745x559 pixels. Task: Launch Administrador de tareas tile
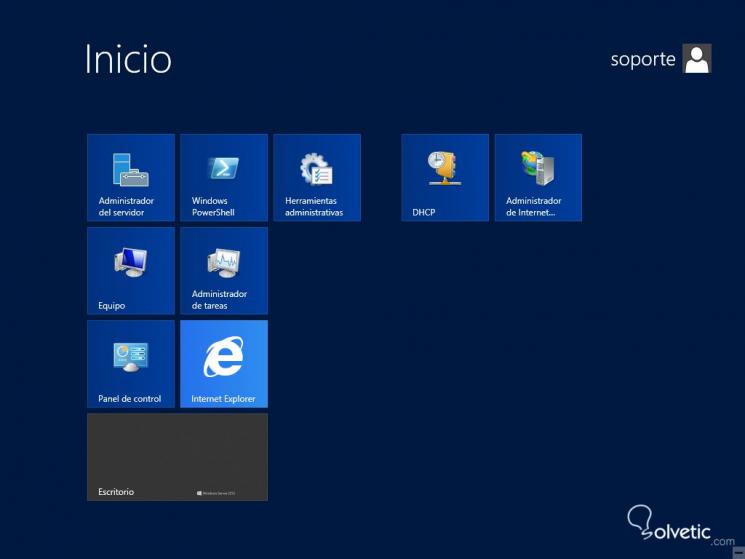pyautogui.click(x=224, y=270)
